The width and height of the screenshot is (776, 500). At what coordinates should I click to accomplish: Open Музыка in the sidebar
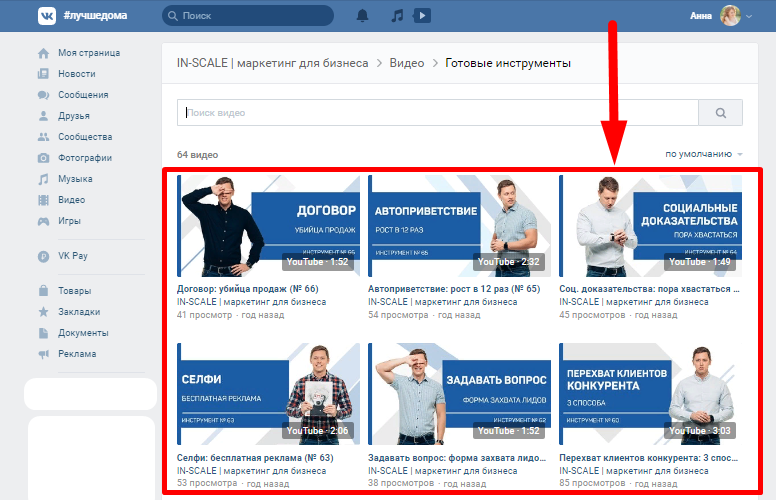click(x=75, y=179)
